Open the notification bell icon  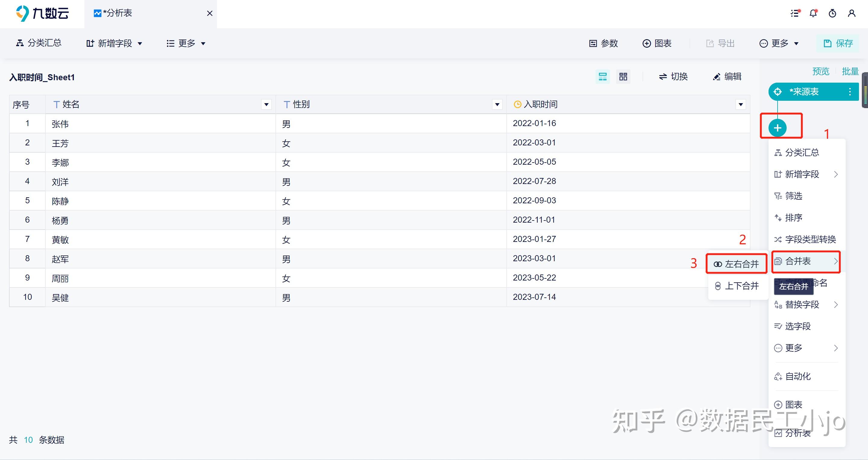pos(813,14)
